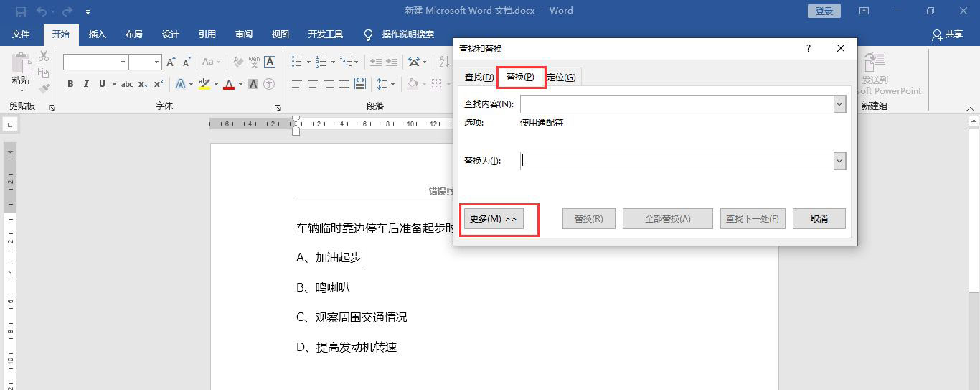The height and width of the screenshot is (390, 980).
Task: Click in the 查找内容 input field
Action: tap(677, 104)
